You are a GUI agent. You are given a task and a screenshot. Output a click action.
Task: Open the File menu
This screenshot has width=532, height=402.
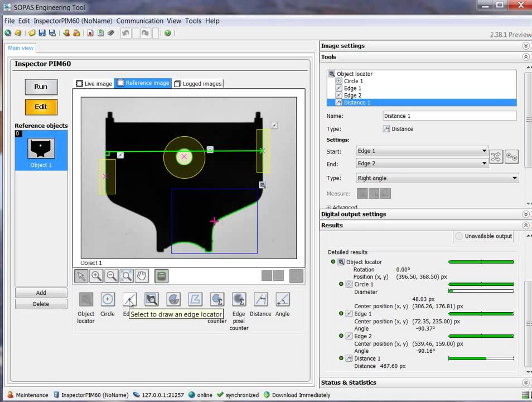point(9,21)
